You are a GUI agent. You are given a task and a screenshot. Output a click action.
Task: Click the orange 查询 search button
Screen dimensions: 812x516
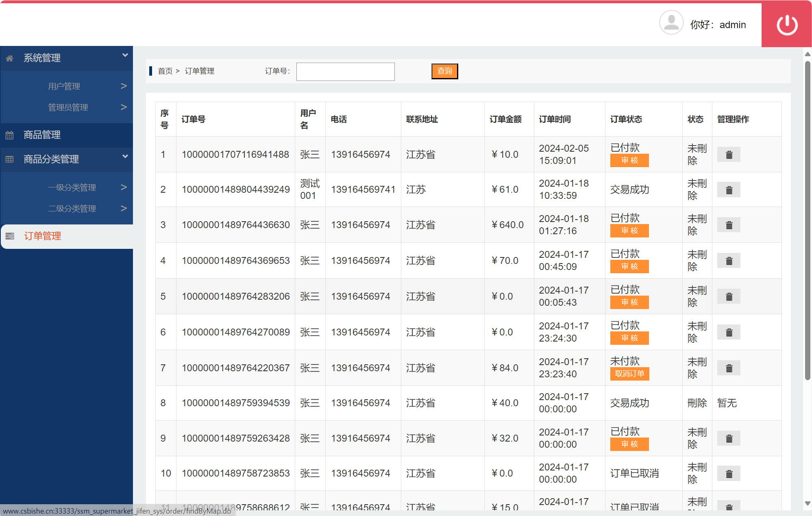coord(444,71)
